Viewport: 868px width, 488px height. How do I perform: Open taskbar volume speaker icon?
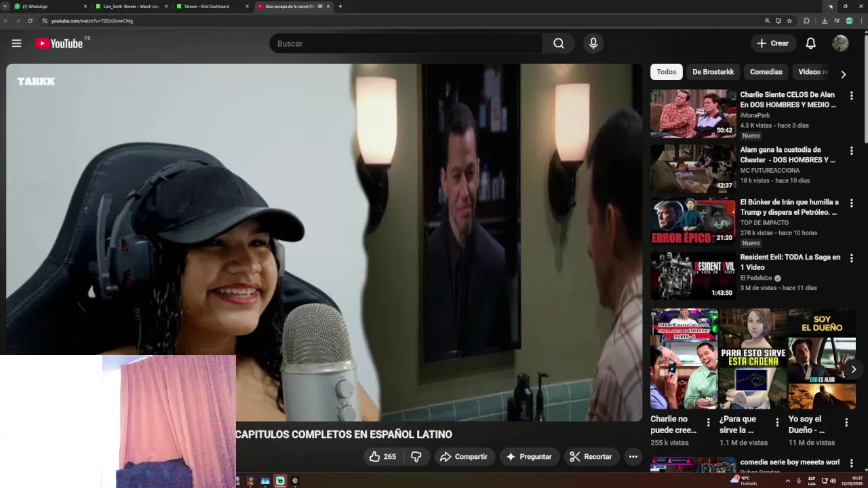tap(833, 481)
